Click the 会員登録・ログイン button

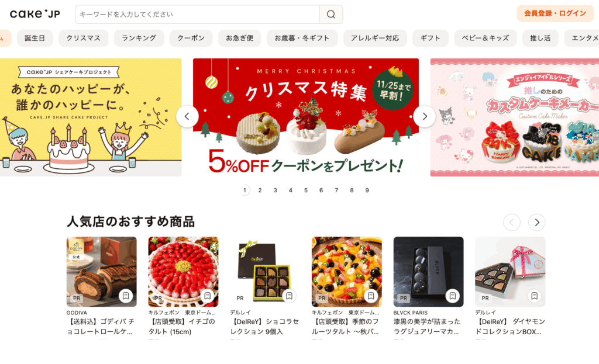tap(555, 13)
